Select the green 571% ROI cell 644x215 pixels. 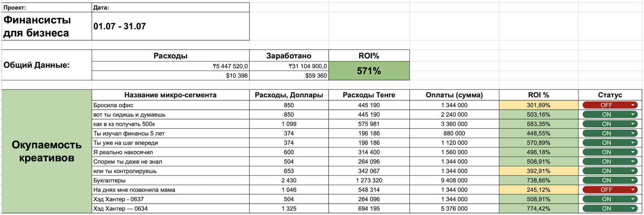(369, 71)
